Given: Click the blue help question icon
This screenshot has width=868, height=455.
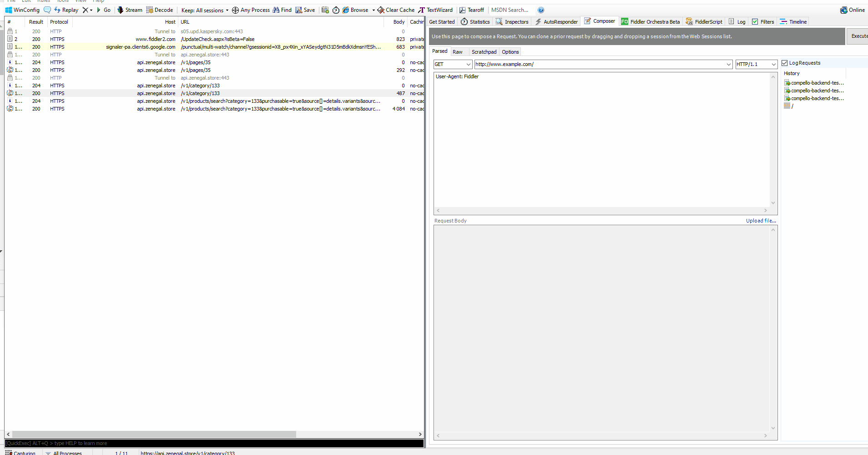Looking at the screenshot, I should click(x=541, y=10).
